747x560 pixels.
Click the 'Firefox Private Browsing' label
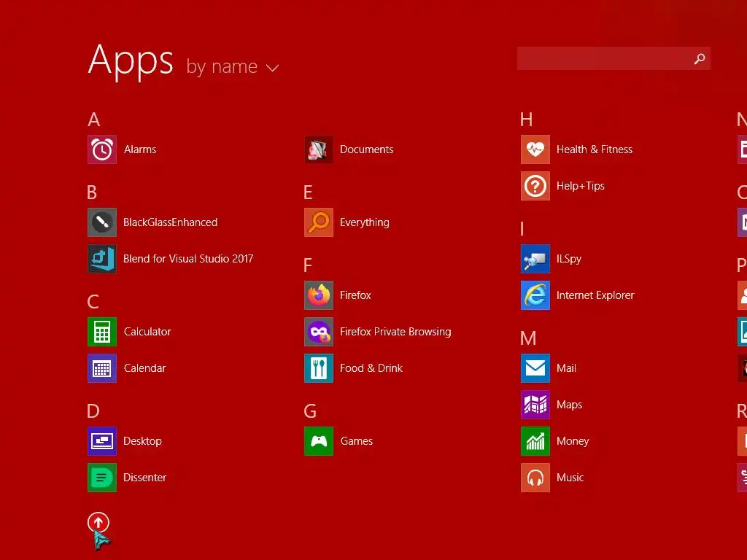(x=395, y=332)
